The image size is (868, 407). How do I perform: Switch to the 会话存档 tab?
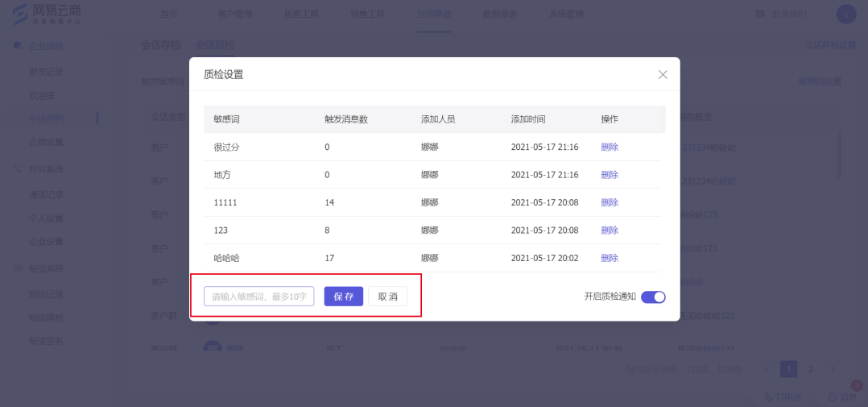[x=161, y=45]
